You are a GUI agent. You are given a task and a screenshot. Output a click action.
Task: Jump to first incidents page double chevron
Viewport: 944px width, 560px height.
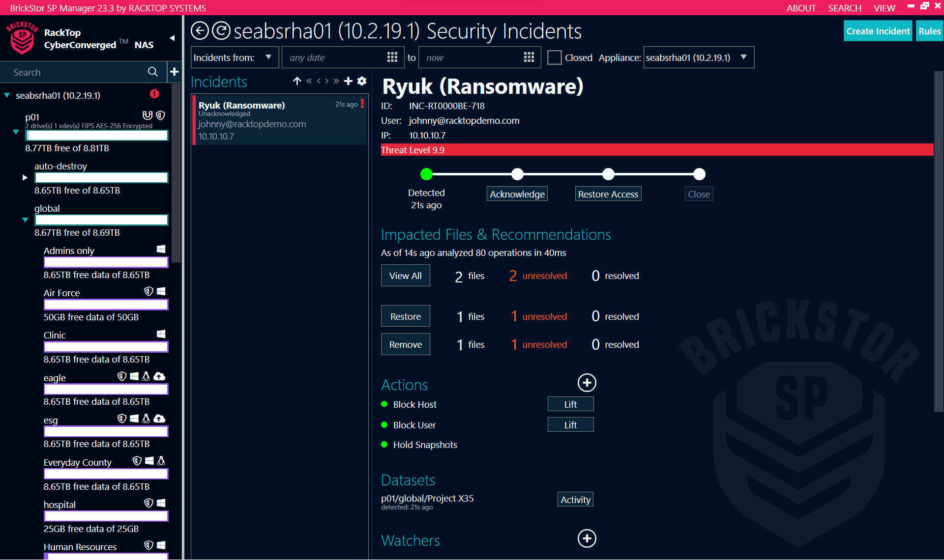(x=309, y=81)
